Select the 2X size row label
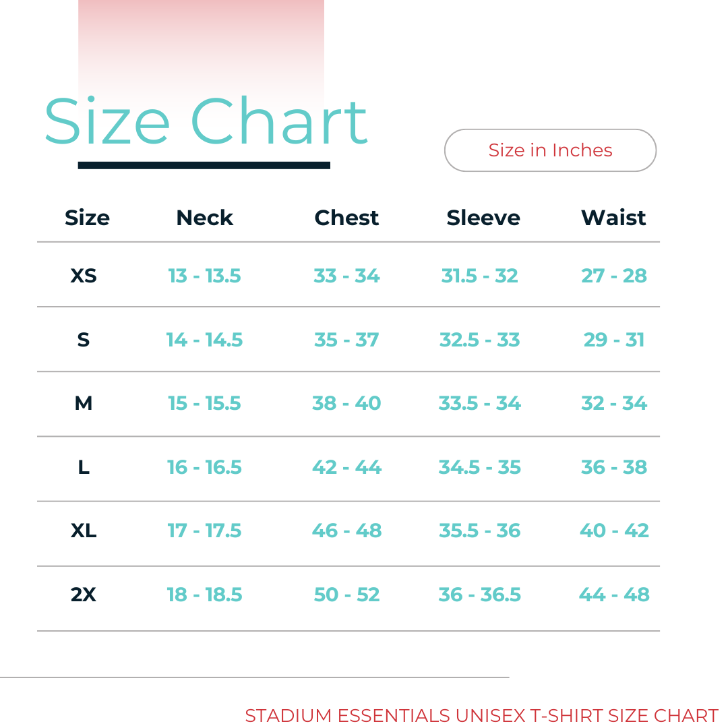 [x=84, y=595]
